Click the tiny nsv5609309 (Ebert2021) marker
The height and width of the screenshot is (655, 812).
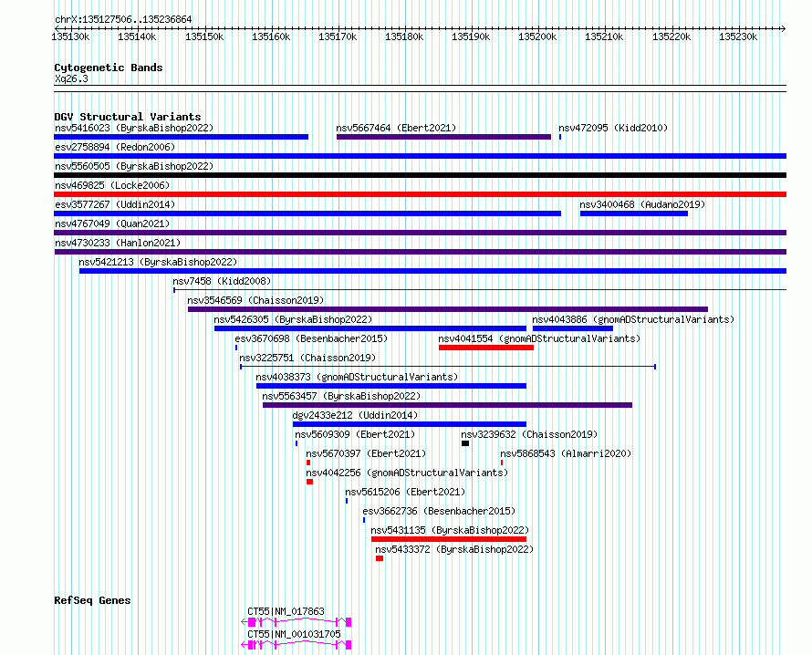297,443
